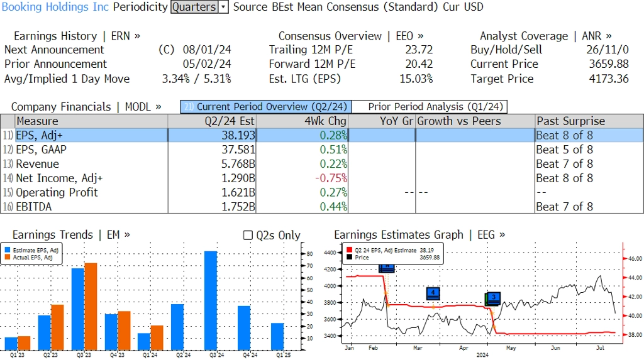
Task: Click the Past Surprise column header
Action: tap(589, 121)
